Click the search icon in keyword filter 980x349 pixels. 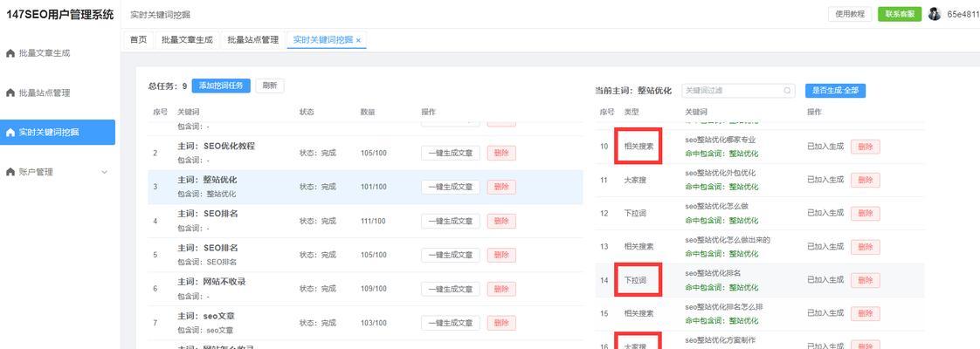(x=788, y=91)
